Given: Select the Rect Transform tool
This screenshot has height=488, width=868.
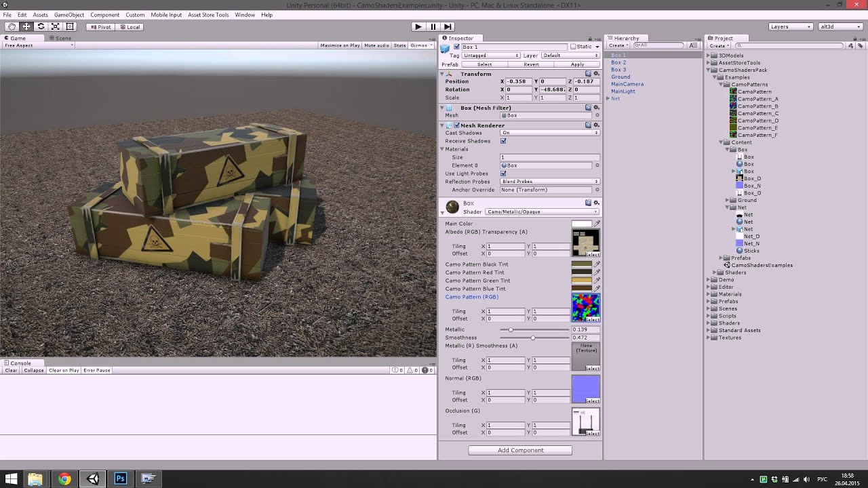Looking at the screenshot, I should 71,26.
